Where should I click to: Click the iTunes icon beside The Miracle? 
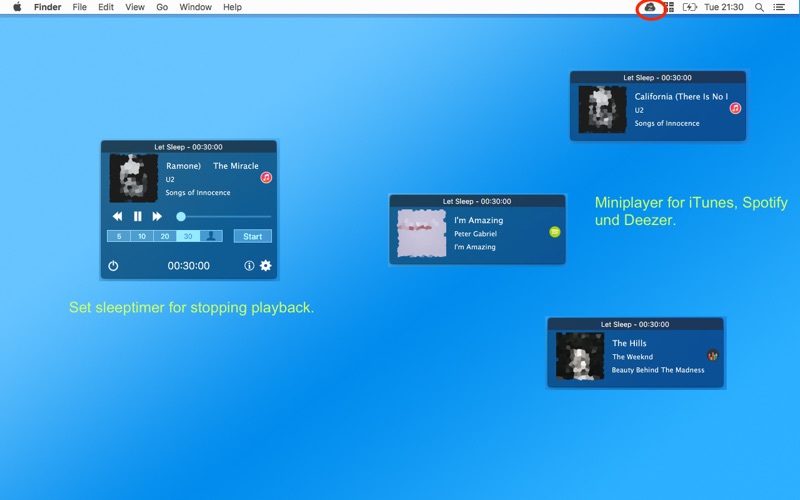pyautogui.click(x=266, y=178)
